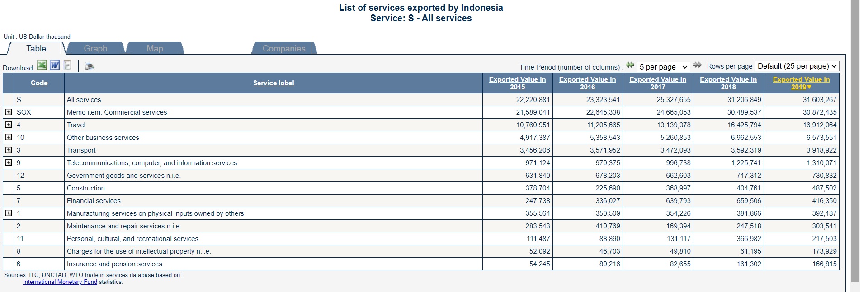Download the table as a text file
The height and width of the screenshot is (292, 868).
click(67, 65)
